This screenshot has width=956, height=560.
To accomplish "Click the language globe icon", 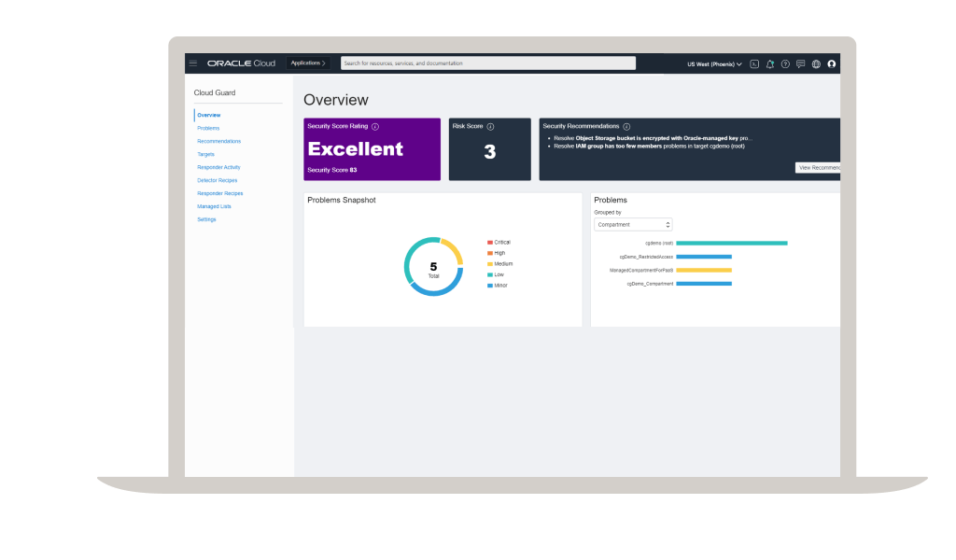I will 816,63.
